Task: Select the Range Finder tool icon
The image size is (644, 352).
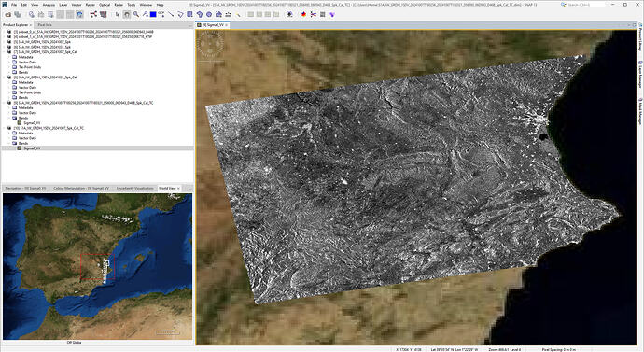Action: (228, 14)
